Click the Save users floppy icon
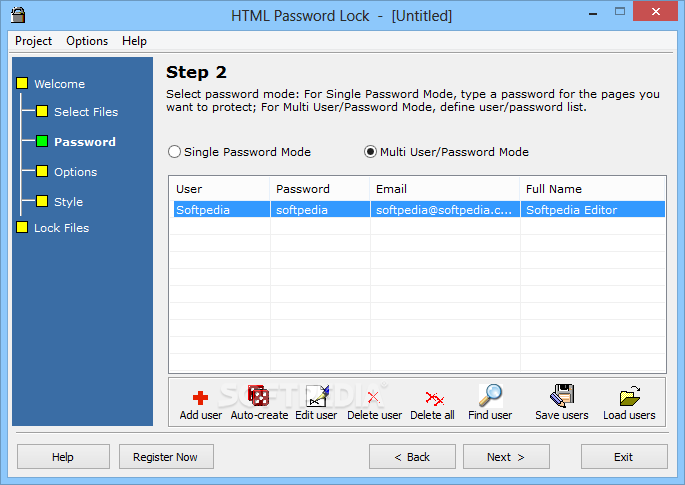Viewport: 685px width, 485px height. (562, 395)
